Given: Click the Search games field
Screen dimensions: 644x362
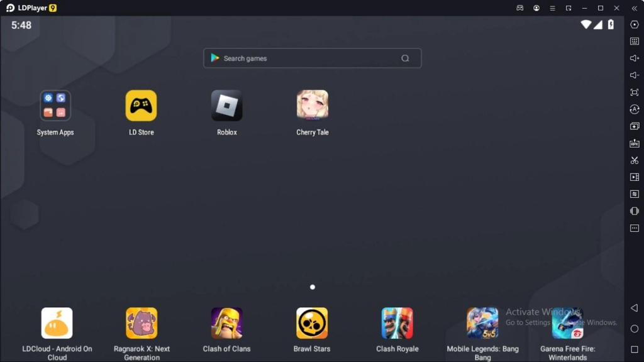Looking at the screenshot, I should pyautogui.click(x=312, y=58).
